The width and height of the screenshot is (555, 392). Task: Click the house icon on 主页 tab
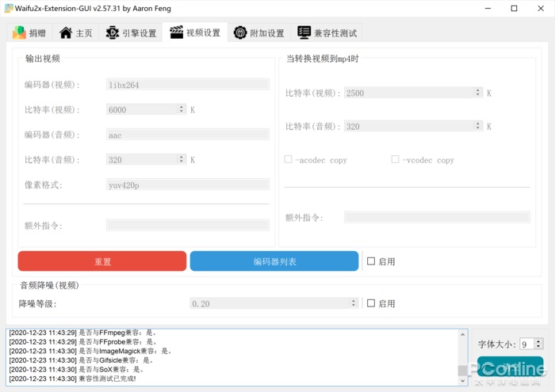[66, 33]
